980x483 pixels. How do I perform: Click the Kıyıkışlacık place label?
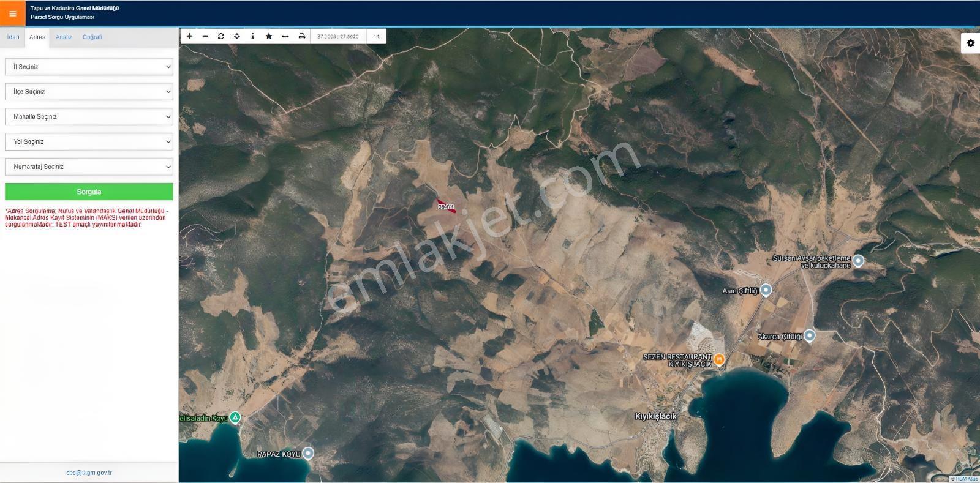656,416
